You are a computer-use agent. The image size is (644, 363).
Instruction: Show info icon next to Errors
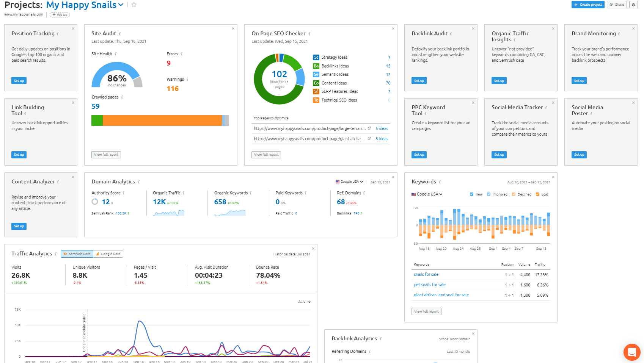tap(182, 54)
